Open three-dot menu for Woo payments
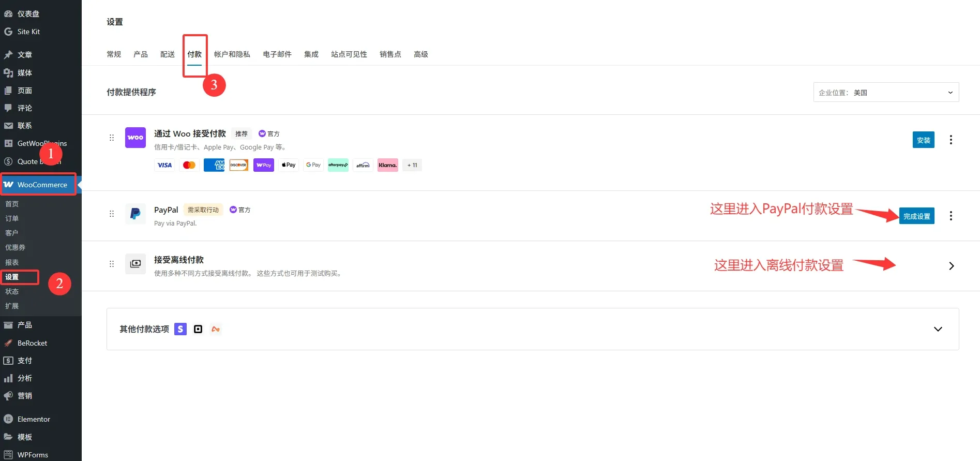 click(951, 140)
